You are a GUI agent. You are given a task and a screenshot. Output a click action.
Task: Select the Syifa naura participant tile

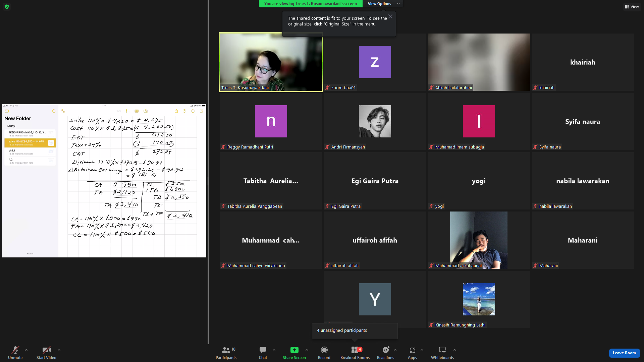tap(583, 121)
